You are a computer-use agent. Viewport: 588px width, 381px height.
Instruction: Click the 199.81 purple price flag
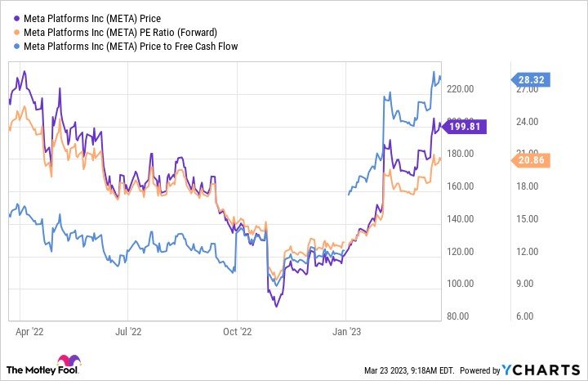point(464,127)
